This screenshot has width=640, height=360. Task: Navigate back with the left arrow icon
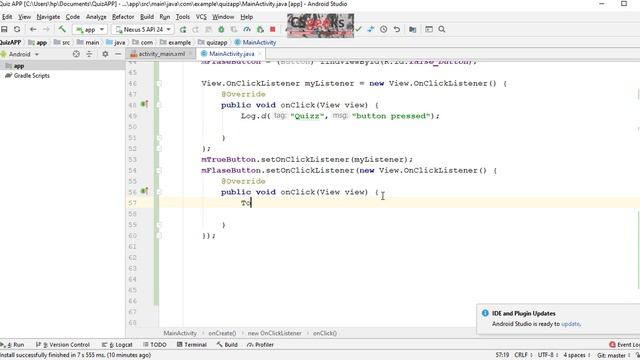33,29
